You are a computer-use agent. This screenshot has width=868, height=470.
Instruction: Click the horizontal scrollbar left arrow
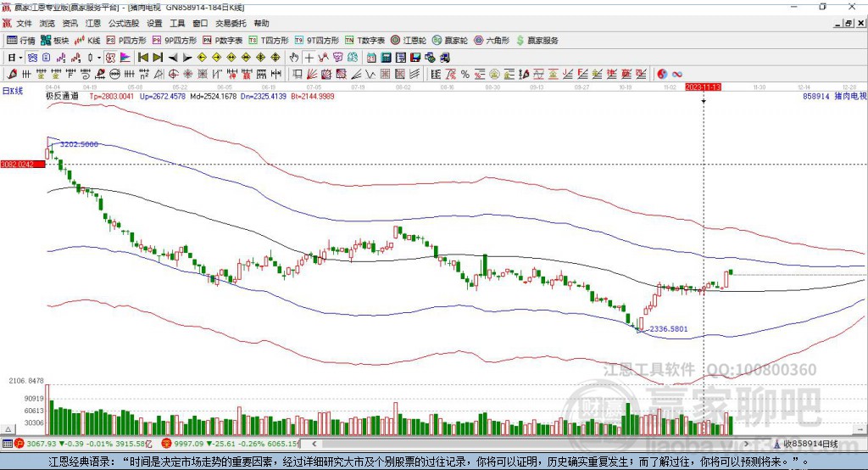[314, 444]
